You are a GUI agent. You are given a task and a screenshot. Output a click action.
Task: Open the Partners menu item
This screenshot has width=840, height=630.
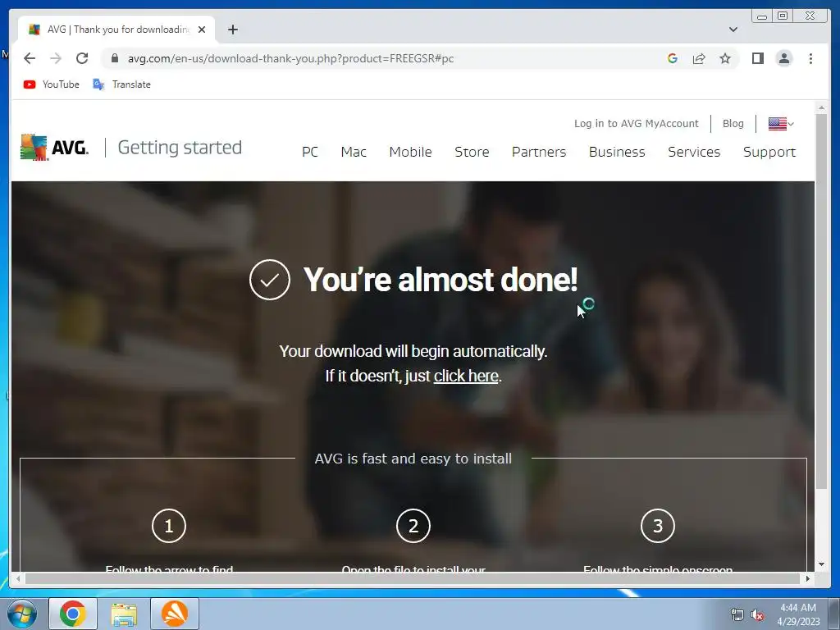[x=539, y=152]
